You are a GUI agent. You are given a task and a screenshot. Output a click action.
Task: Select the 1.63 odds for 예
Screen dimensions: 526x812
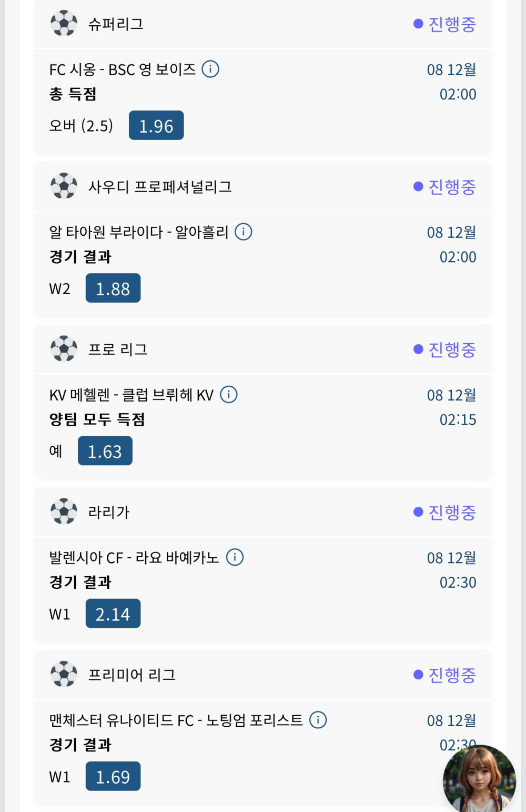(x=105, y=451)
